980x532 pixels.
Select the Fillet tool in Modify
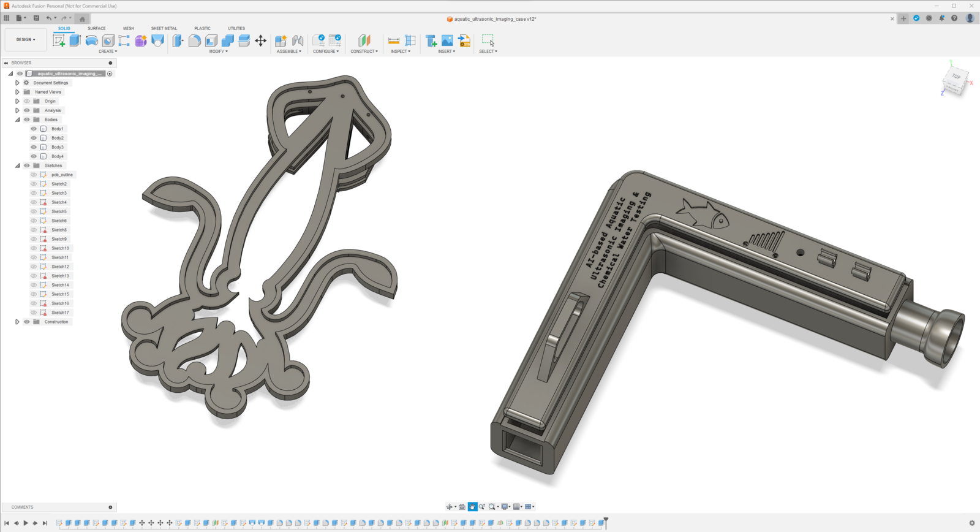(x=194, y=40)
